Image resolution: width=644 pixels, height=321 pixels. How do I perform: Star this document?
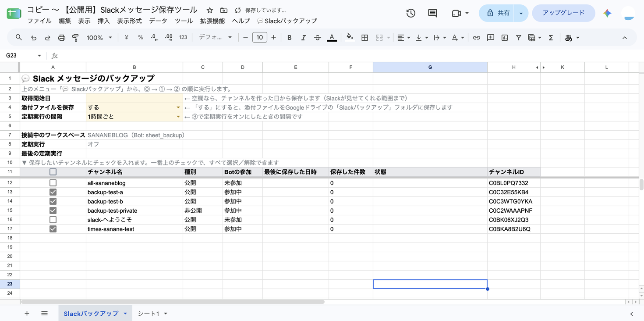210,10
